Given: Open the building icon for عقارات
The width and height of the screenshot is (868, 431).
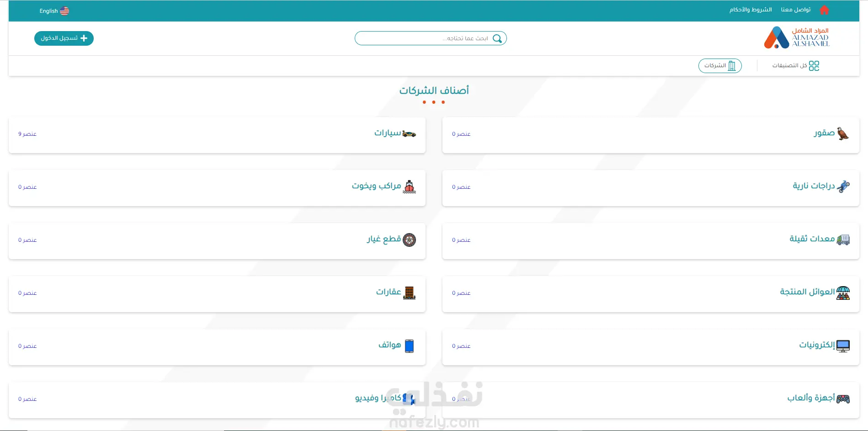Looking at the screenshot, I should 409,293.
